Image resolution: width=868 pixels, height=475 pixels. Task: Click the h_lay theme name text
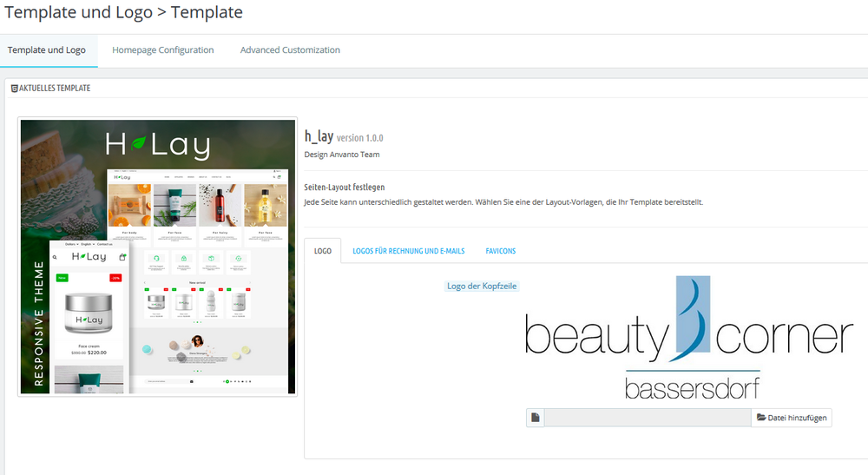pos(319,135)
